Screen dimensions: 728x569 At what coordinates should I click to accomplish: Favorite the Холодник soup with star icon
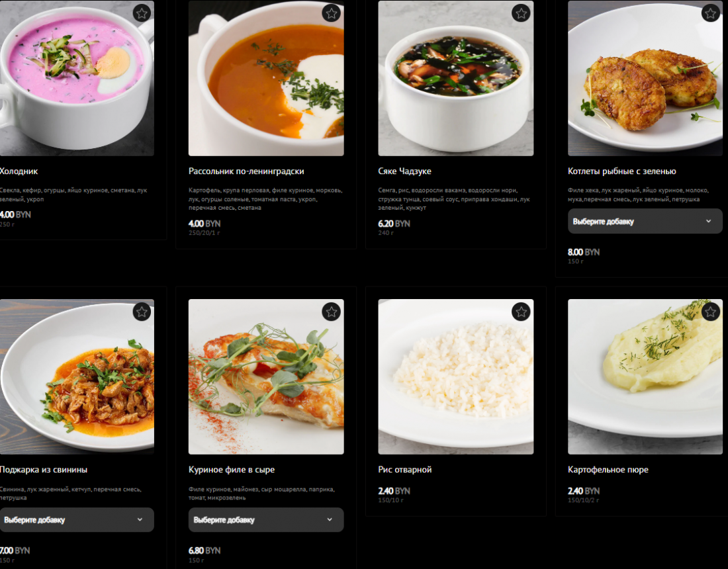point(142,13)
